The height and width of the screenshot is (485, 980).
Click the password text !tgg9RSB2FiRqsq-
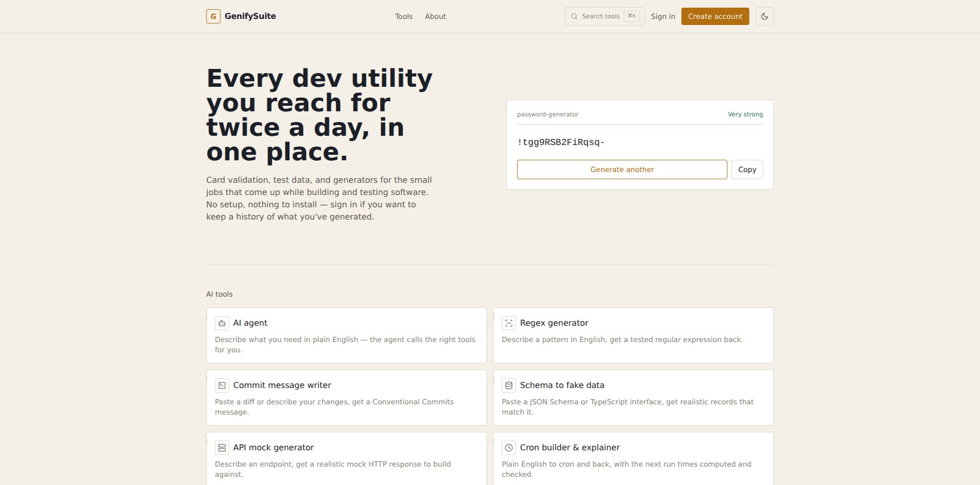(x=561, y=142)
